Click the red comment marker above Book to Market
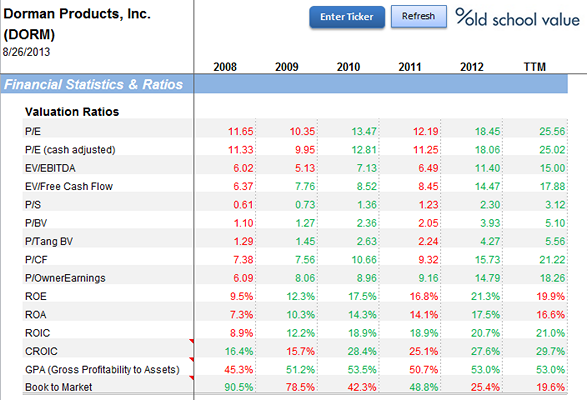The height and width of the screenshot is (400, 587). pos(191,378)
